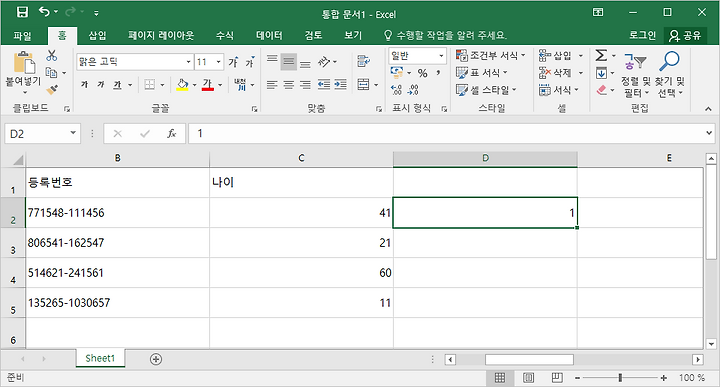Image resolution: width=720 pixels, height=387 pixels.
Task: Open the number format dropdown 일반
Action: point(441,56)
